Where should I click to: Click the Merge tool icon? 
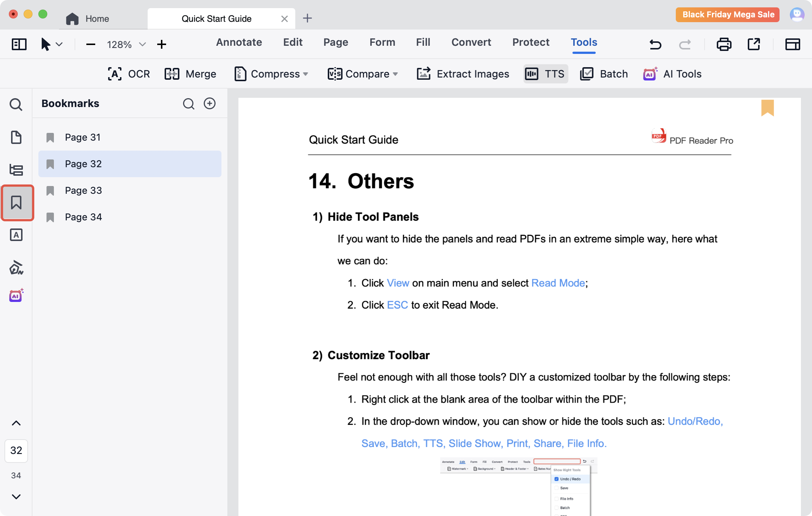tap(172, 74)
